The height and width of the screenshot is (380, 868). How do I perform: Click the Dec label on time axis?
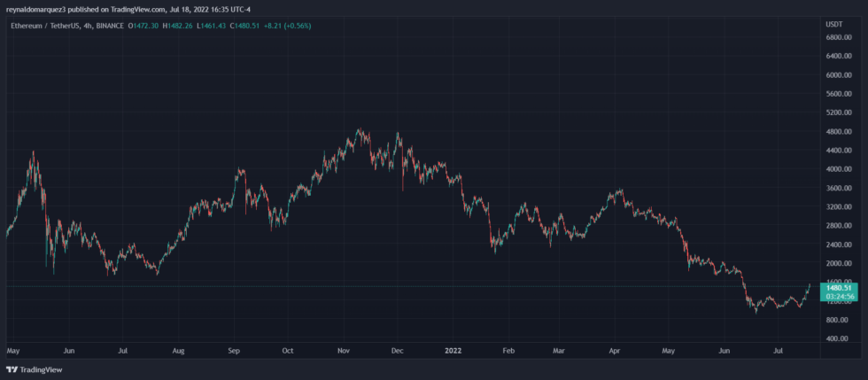coord(398,350)
